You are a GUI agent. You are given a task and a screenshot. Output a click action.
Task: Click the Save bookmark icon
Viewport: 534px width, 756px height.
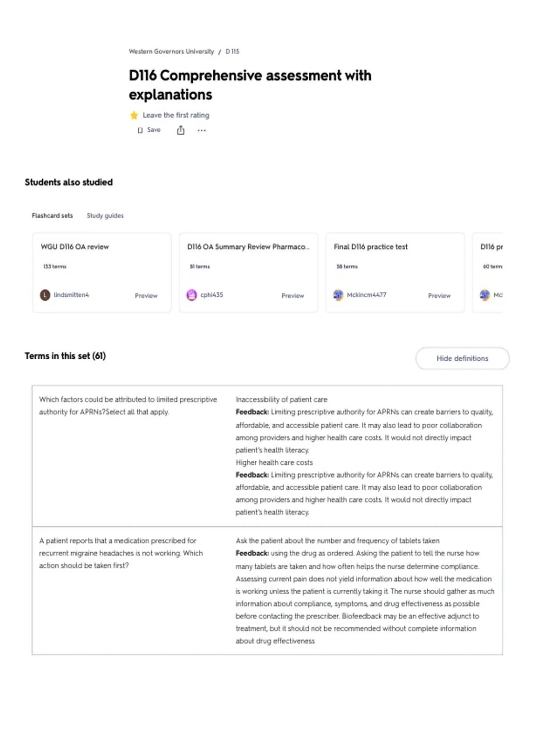(x=140, y=130)
